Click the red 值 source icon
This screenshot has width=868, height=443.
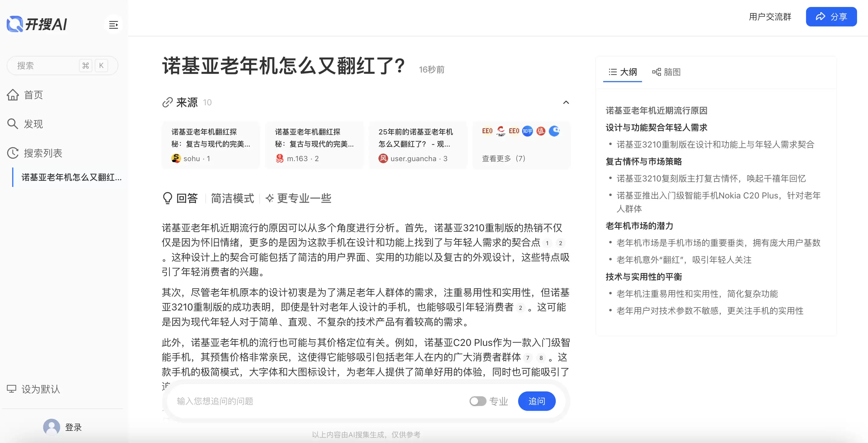point(541,131)
